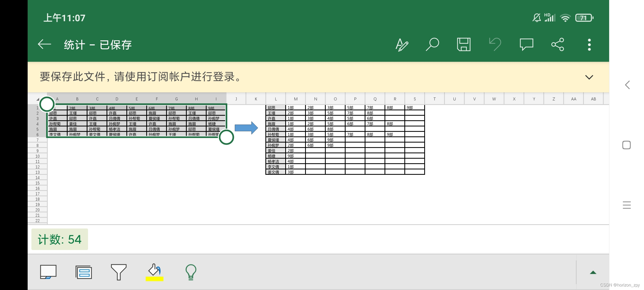Select column AA header
644x290 pixels.
click(x=574, y=99)
